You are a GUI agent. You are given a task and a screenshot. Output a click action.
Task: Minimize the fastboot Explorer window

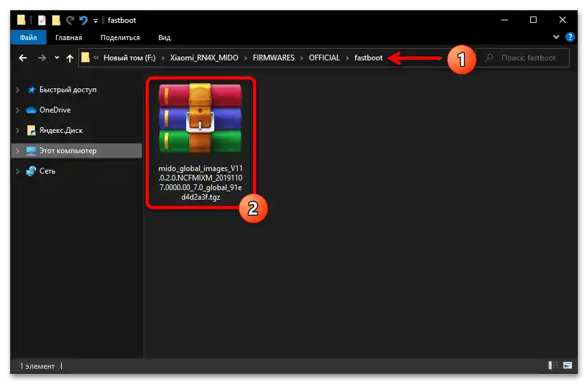(x=505, y=20)
